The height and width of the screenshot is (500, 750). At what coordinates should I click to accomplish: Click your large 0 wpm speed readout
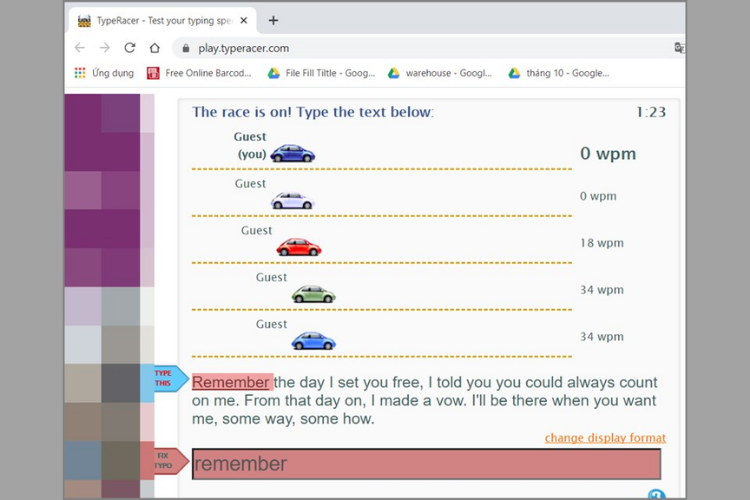608,154
